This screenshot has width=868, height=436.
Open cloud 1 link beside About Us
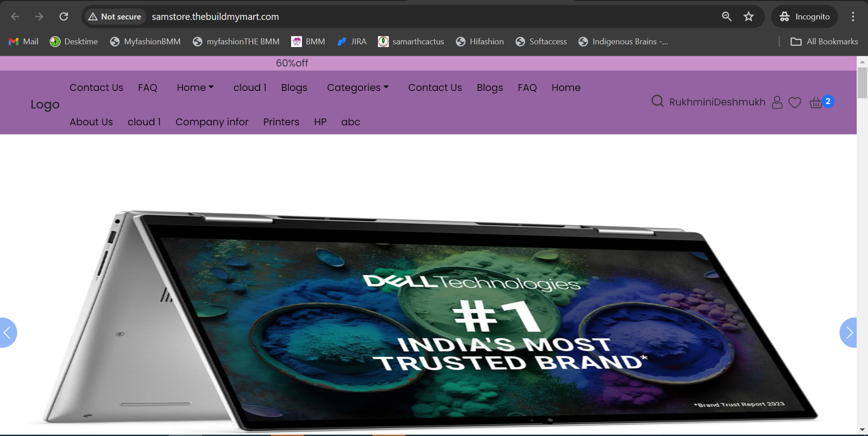[144, 122]
